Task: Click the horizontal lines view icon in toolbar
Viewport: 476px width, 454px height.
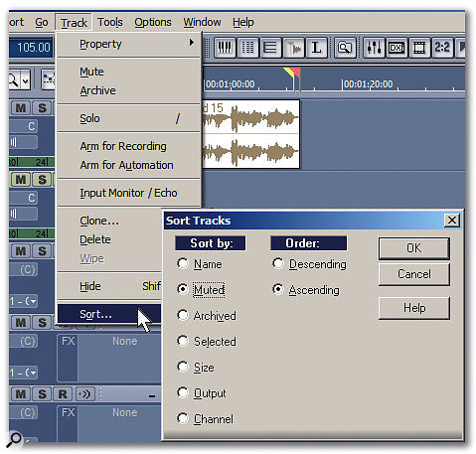Action: point(270,48)
